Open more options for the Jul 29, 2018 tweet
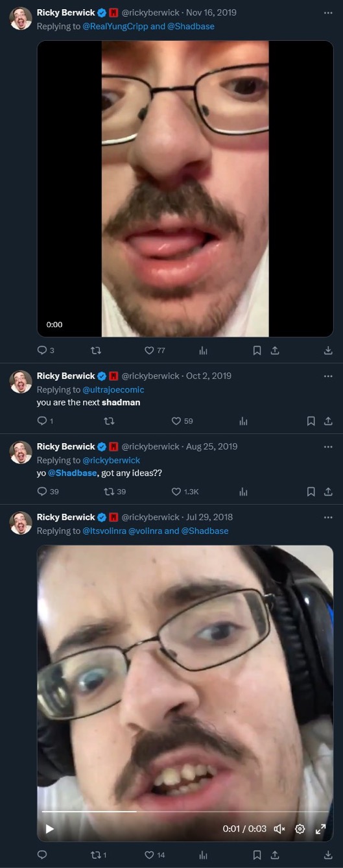Image resolution: width=343 pixels, height=868 pixels. (x=328, y=517)
